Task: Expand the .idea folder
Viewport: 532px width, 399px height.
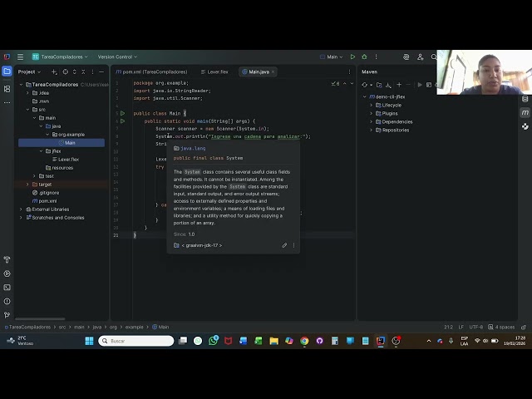Action: (27, 93)
